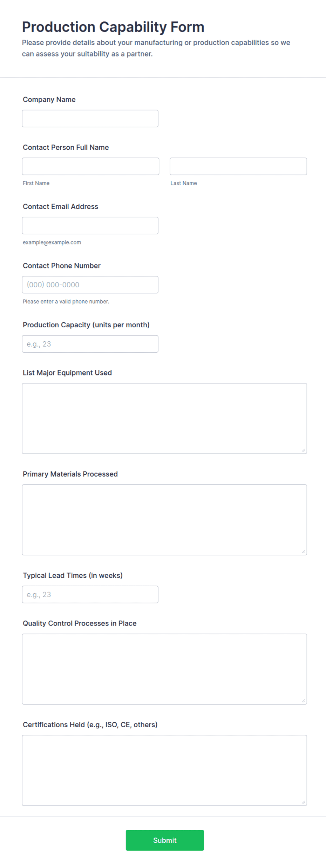The height and width of the screenshot is (868, 326).
Task: Focus the Contact Phone Number field
Action: (x=90, y=285)
